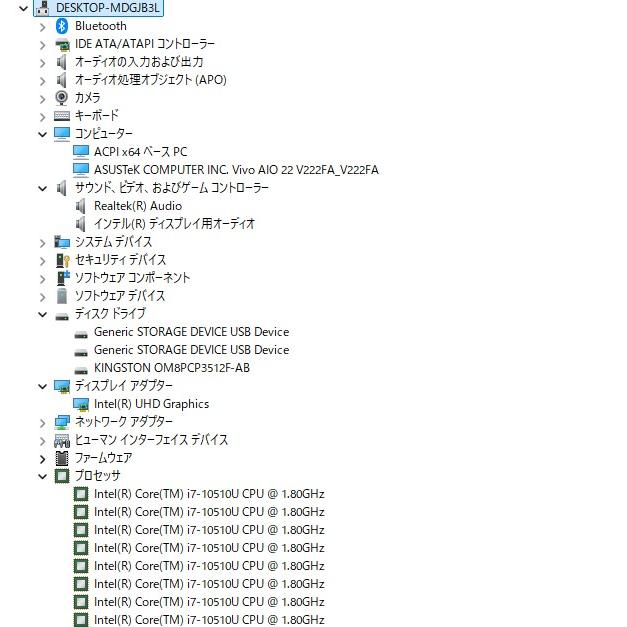Select DESKTOP-MDGJB3L computer name

(108, 8)
